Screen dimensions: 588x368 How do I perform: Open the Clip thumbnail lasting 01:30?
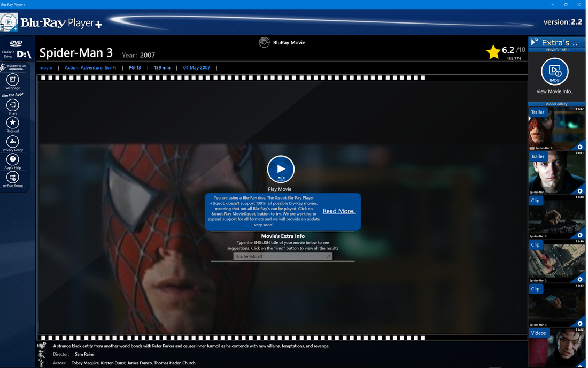coord(556,217)
